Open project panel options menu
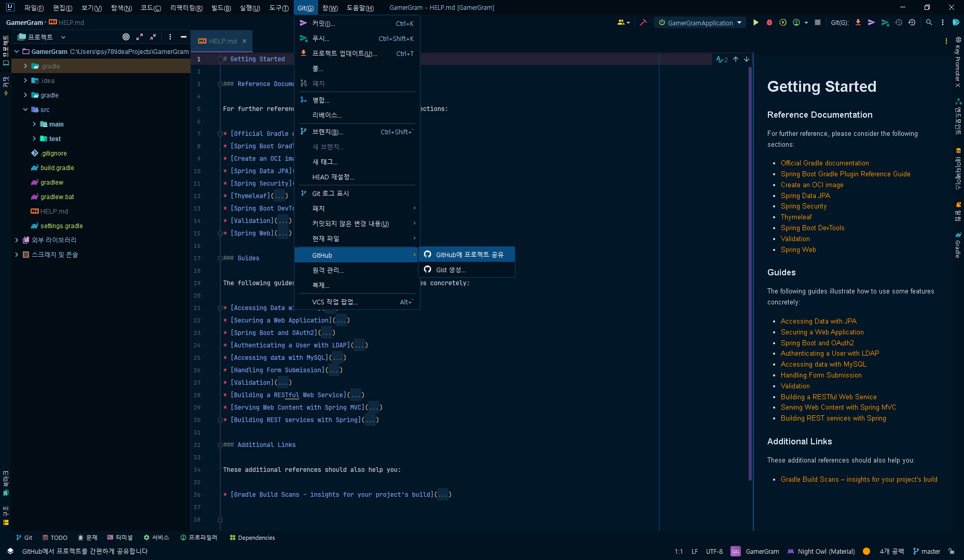Screen dimensions: 964x560 (x=170, y=37)
